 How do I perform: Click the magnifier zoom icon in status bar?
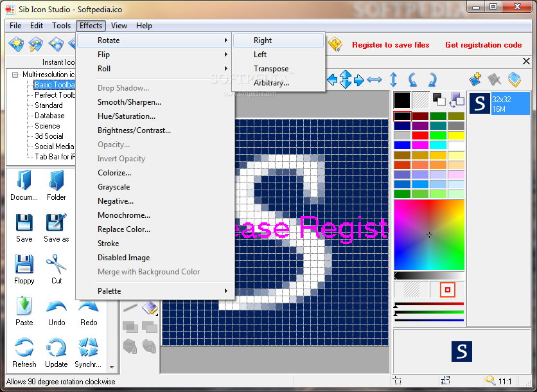[x=490, y=380]
